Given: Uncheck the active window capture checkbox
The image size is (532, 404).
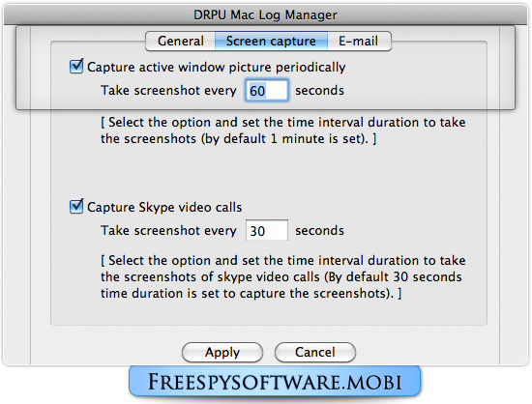Looking at the screenshot, I should (76, 66).
